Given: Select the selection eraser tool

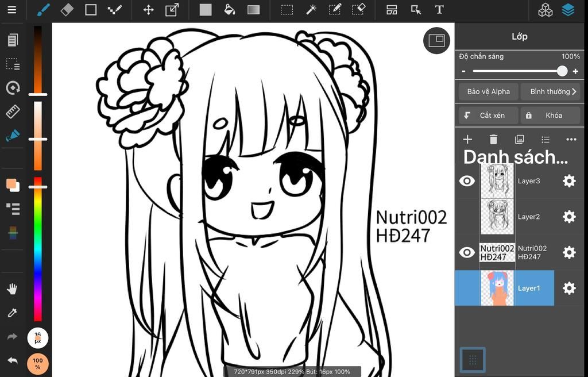Looking at the screenshot, I should [358, 10].
